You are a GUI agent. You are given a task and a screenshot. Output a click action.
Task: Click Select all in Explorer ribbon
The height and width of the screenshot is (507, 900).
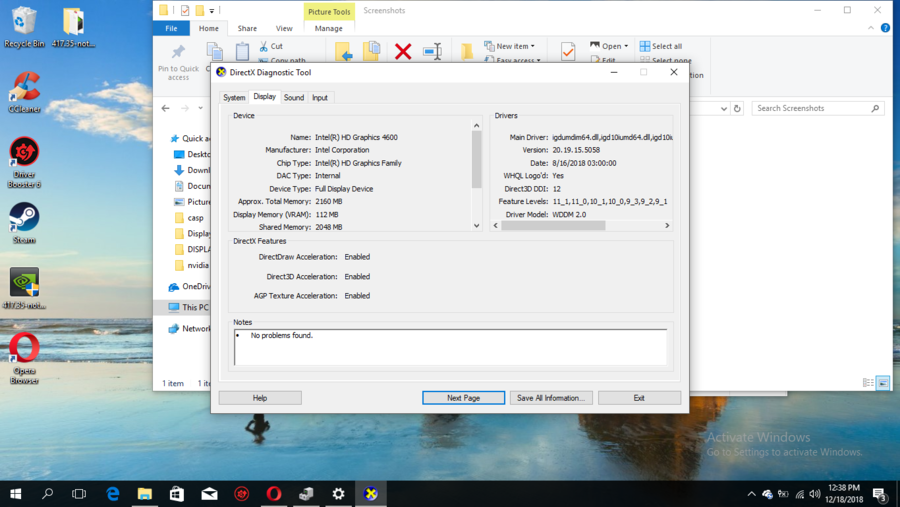tap(661, 46)
